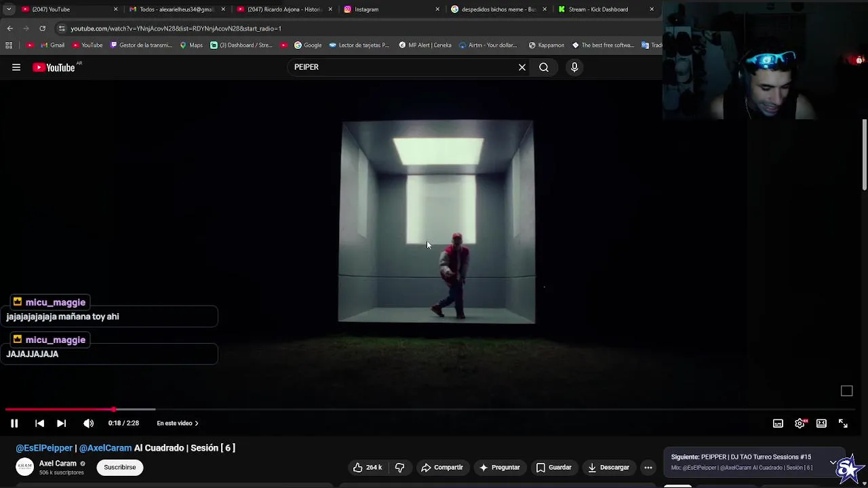Image resolution: width=868 pixels, height=488 pixels.
Task: Like the video (264 k)
Action: pos(367,467)
